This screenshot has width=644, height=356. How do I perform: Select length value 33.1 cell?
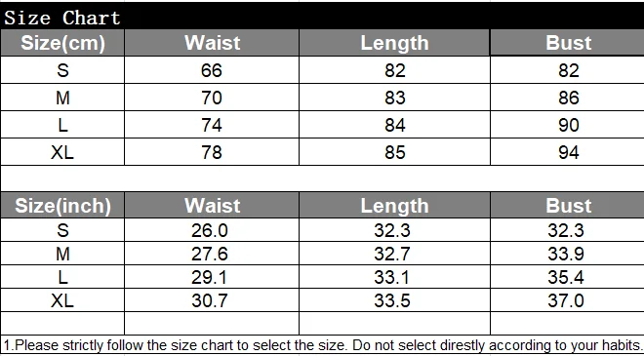click(x=394, y=277)
